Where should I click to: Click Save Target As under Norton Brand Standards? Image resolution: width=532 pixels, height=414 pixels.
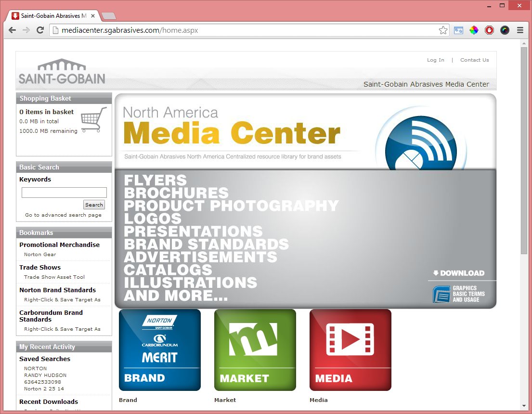coord(63,299)
